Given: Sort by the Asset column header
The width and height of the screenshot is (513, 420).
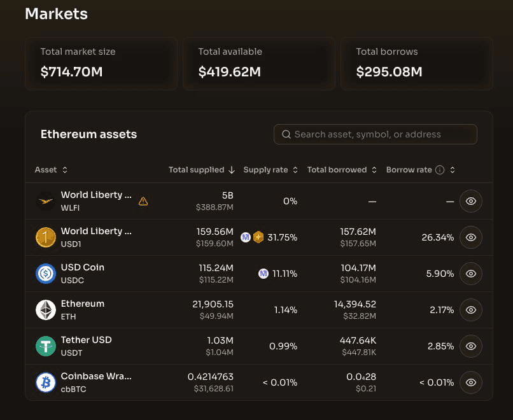Looking at the screenshot, I should (x=51, y=170).
